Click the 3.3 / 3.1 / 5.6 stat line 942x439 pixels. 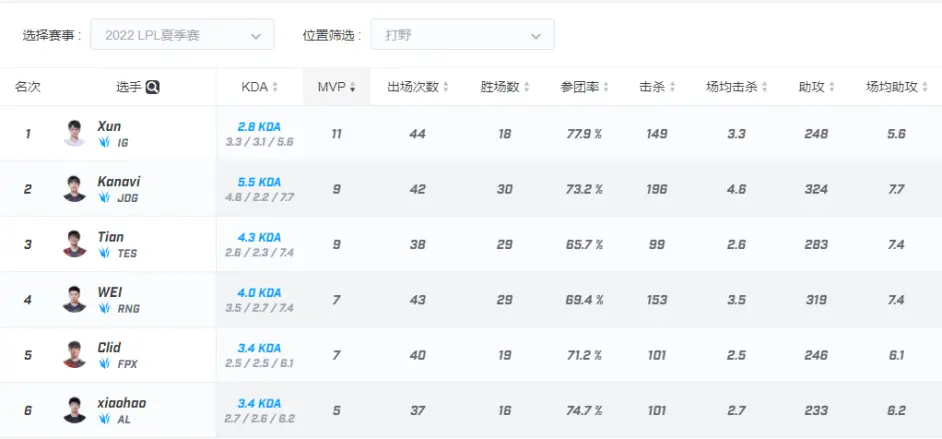point(260,142)
